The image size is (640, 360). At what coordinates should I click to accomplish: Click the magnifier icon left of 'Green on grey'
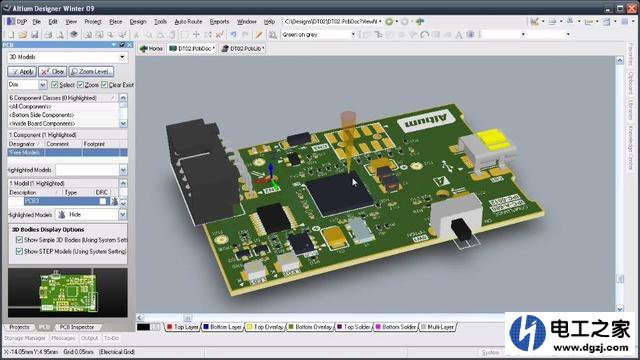(x=272, y=35)
